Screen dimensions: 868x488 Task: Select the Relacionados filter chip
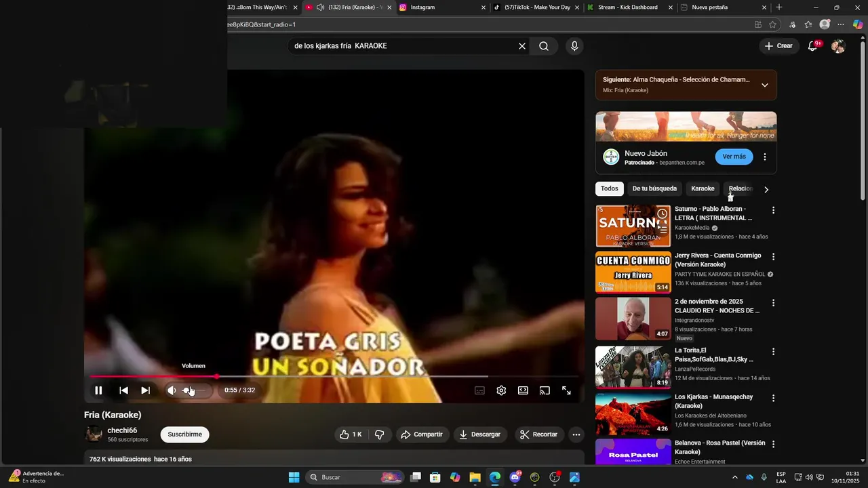[741, 188]
